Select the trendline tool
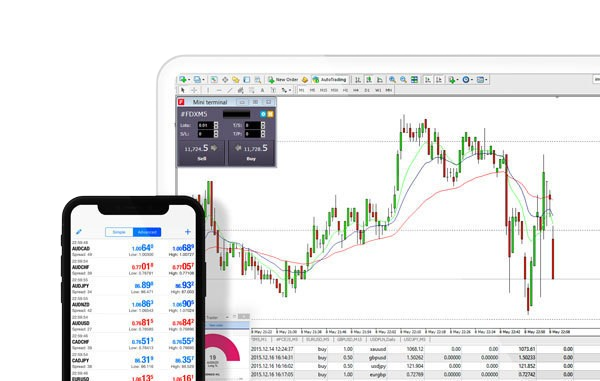Viewport: 600px width, 381px height. click(x=230, y=90)
